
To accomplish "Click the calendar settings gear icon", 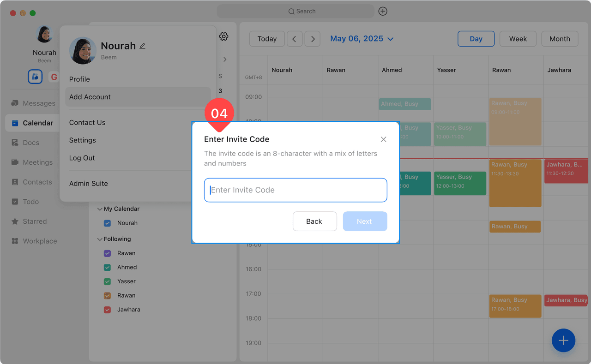I will (x=224, y=36).
